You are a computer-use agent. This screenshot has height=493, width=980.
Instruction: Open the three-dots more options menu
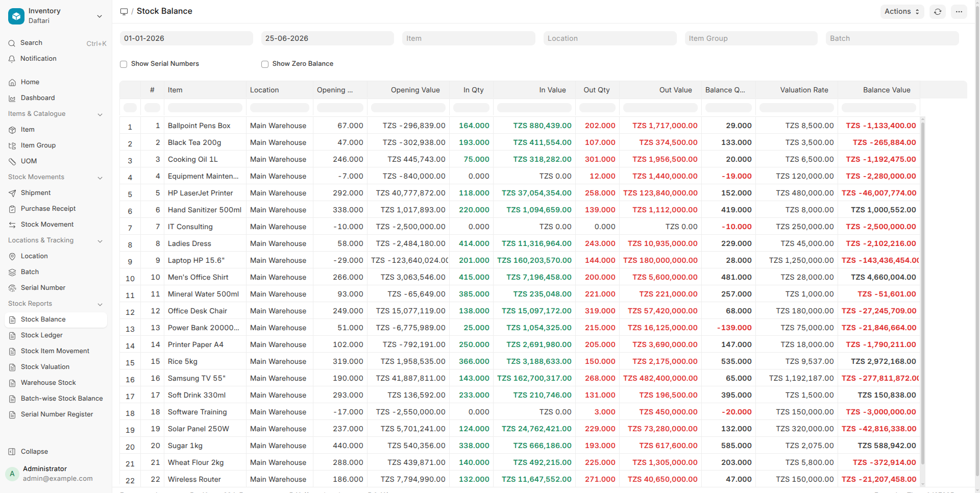959,12
